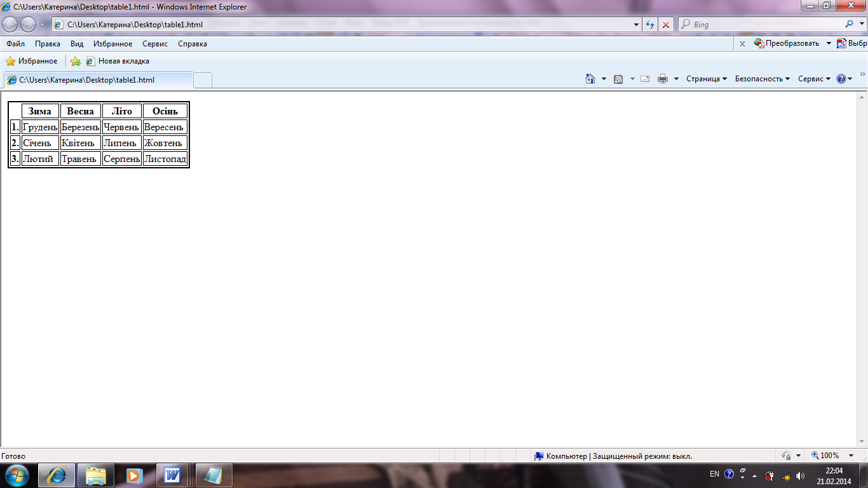Click the Серпень table cell

tap(122, 159)
